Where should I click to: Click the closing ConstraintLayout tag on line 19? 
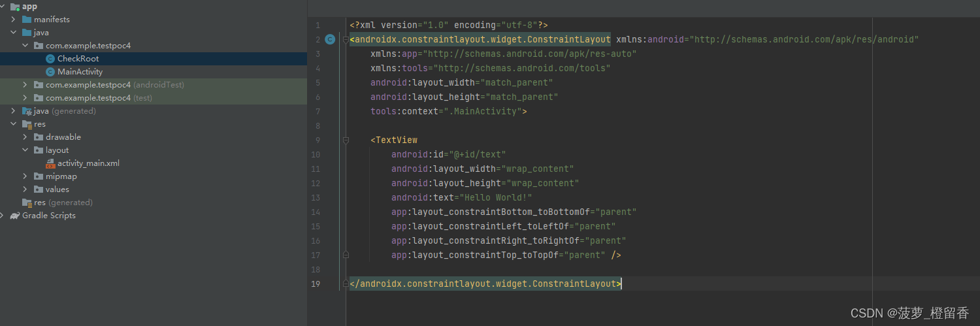[485, 284]
